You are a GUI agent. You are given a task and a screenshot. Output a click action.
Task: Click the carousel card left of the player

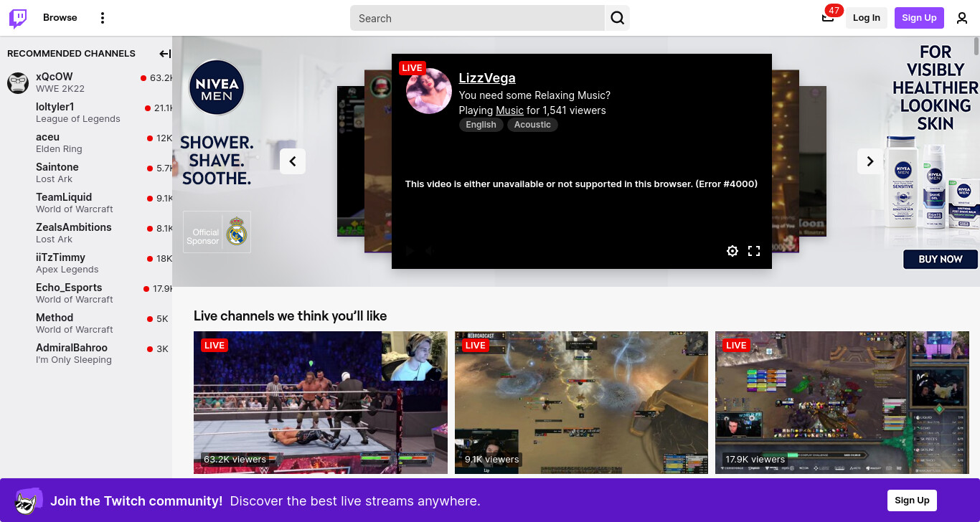(377, 161)
